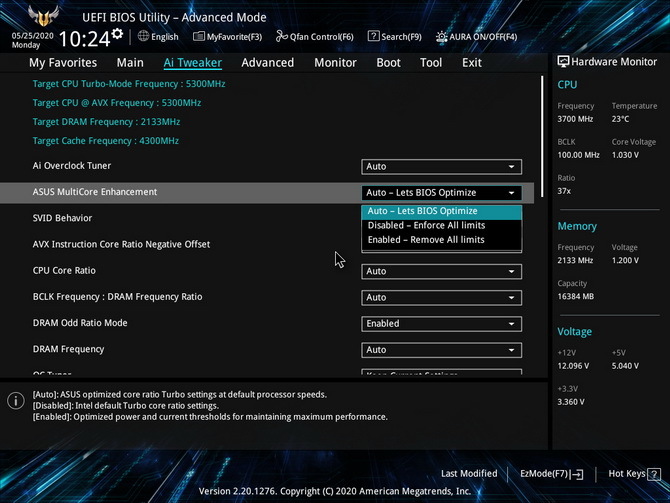Open MyFavorite(F3) folder icon

199,36
